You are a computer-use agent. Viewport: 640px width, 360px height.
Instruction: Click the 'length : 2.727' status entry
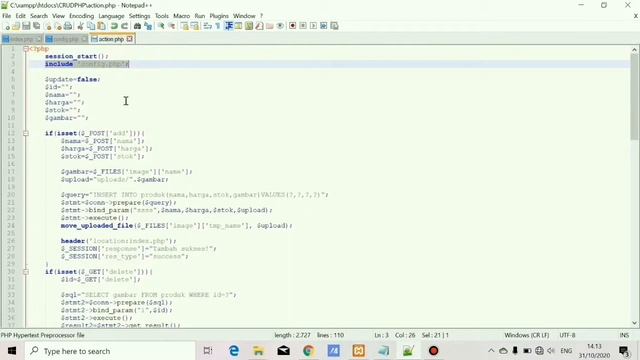click(x=292, y=335)
